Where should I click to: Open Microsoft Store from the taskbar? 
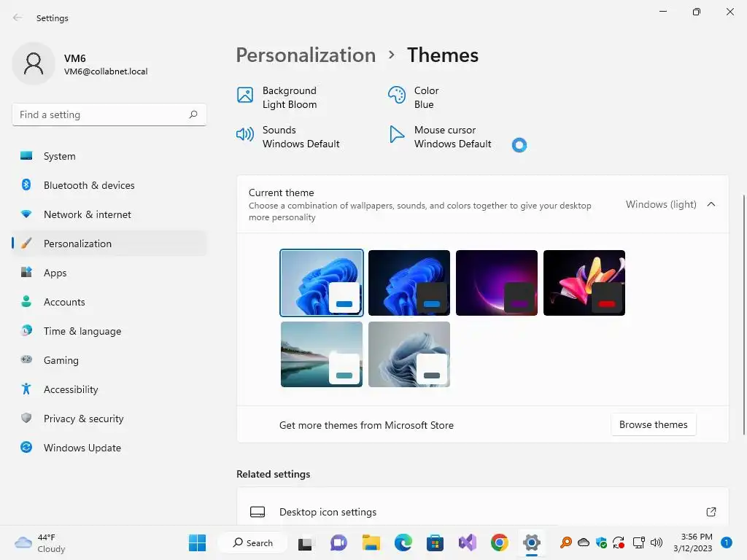[x=435, y=542]
